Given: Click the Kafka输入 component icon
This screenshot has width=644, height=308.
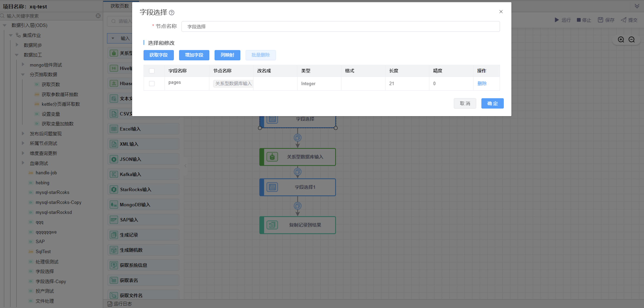Looking at the screenshot, I should coord(114,174).
